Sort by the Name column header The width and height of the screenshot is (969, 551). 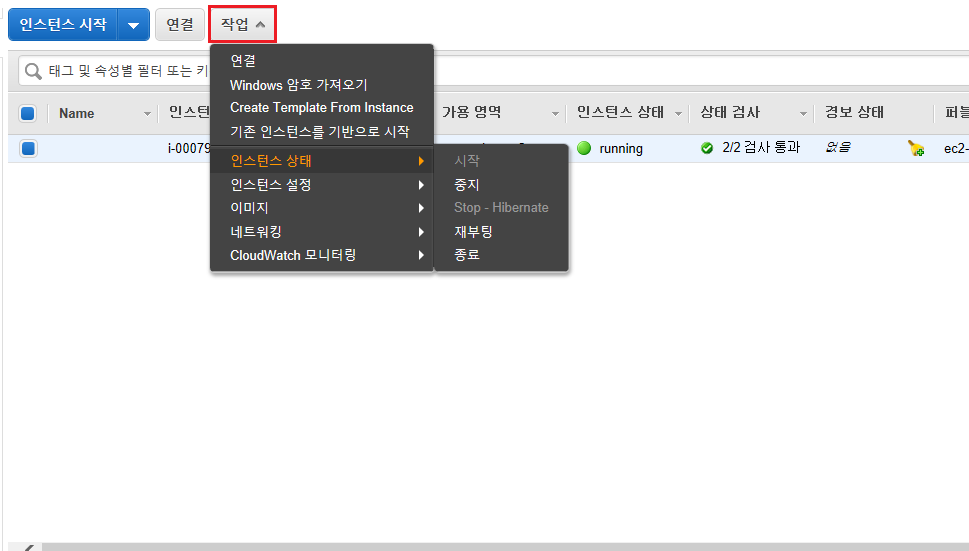pos(77,114)
